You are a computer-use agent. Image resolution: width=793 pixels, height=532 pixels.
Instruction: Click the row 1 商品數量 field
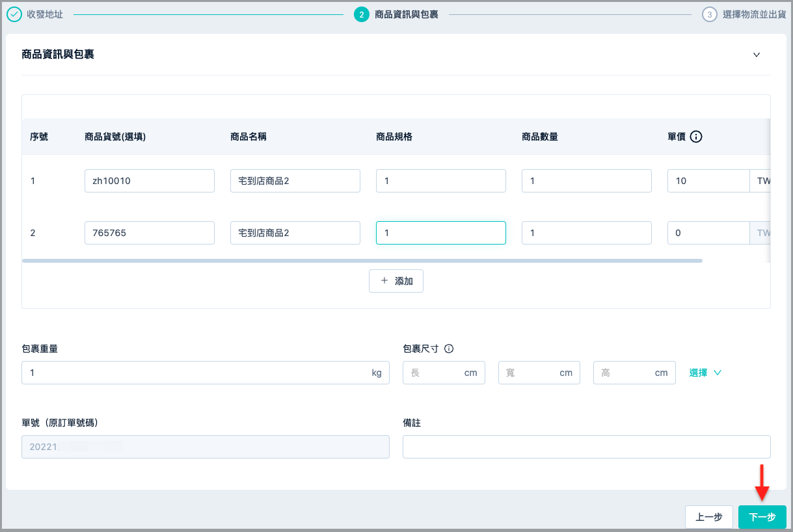coord(587,181)
